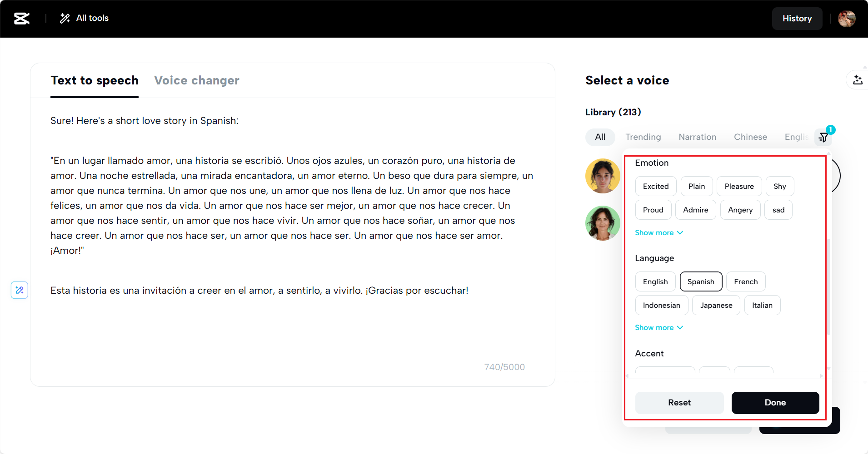Screen dimensions: 868x454
Task: Select the first voice avatar on yellow background
Action: (603, 176)
